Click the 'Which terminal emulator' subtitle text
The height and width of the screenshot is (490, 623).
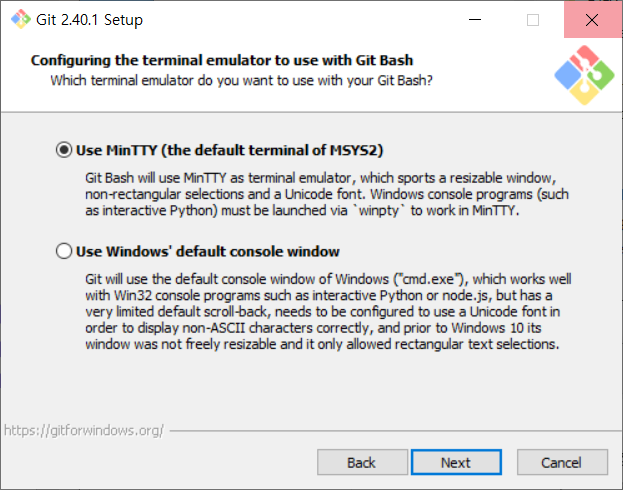[x=241, y=80]
